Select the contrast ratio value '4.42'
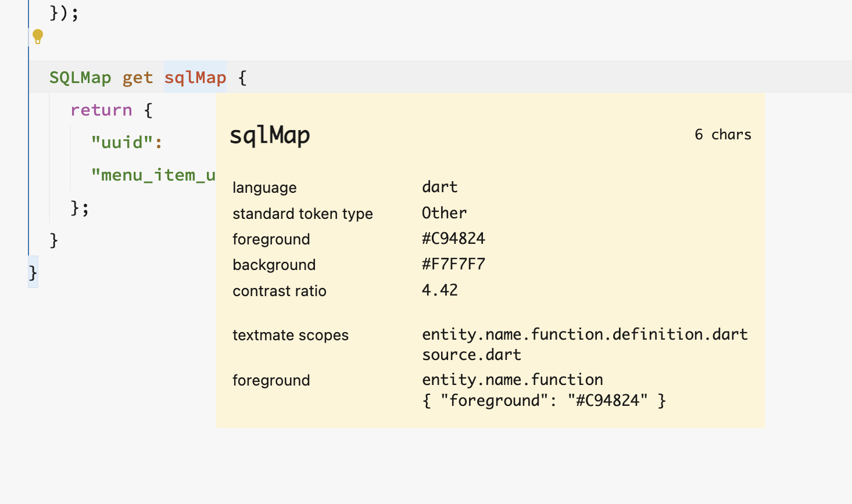 coord(440,290)
